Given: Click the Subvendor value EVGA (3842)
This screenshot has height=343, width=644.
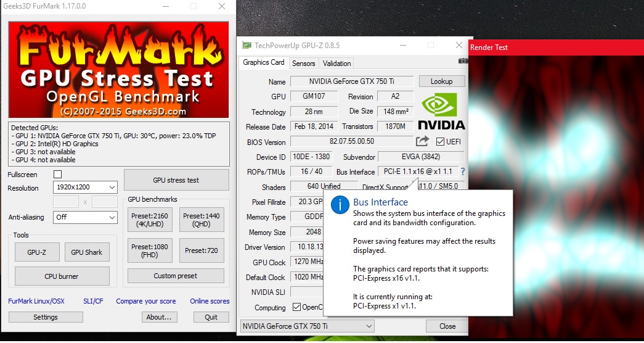Looking at the screenshot, I should 421,157.
